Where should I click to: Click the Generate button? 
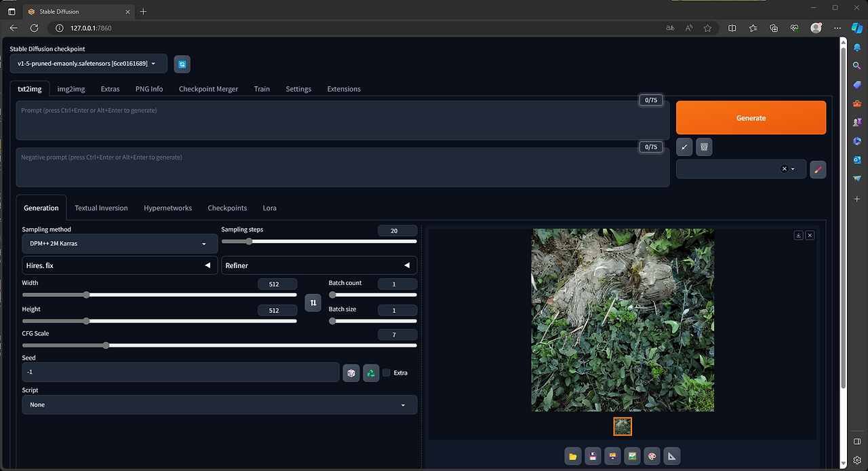(751, 117)
